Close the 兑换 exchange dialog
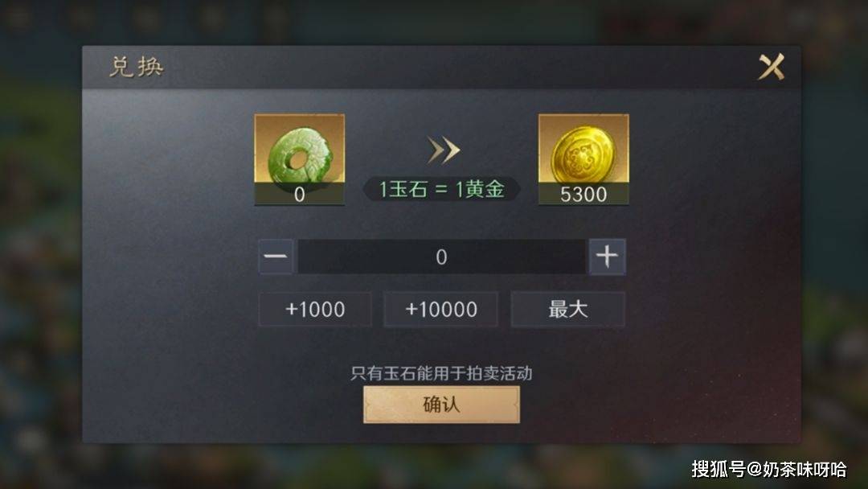Viewport: 868px width, 489px height. coord(771,67)
